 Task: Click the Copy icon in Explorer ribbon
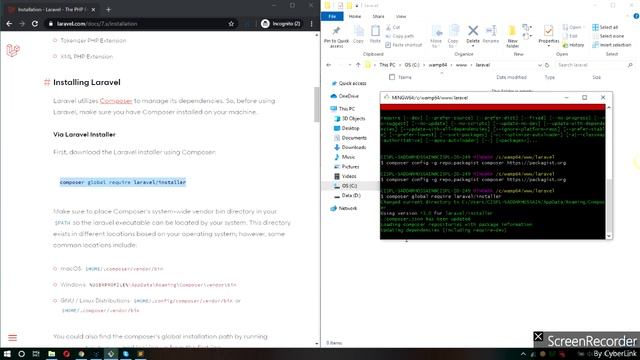[358, 31]
